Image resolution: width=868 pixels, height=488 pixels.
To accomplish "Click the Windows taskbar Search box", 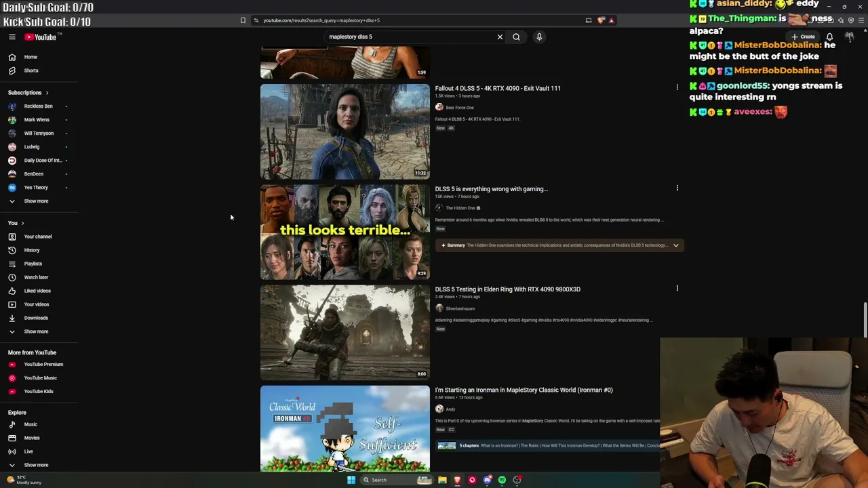I will pos(397,480).
